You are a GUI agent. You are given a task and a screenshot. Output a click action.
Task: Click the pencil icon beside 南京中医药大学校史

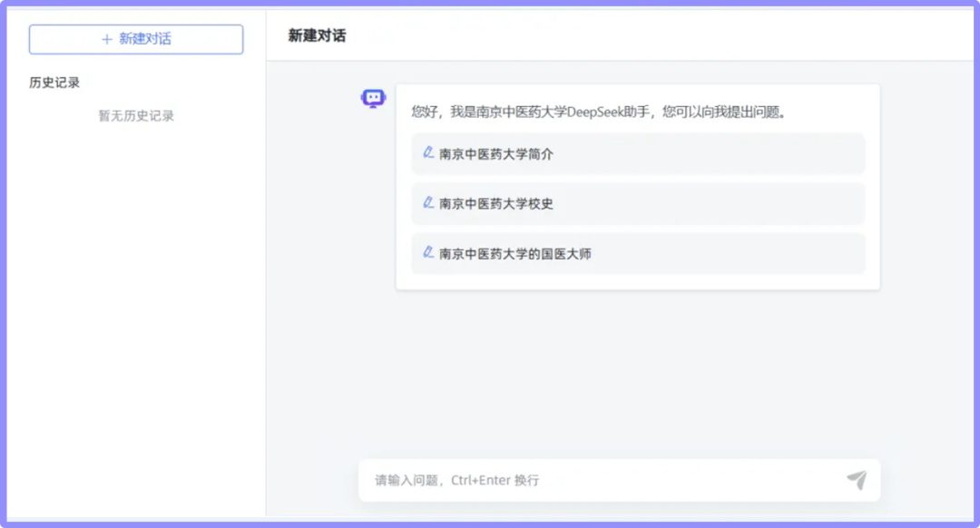(x=428, y=203)
